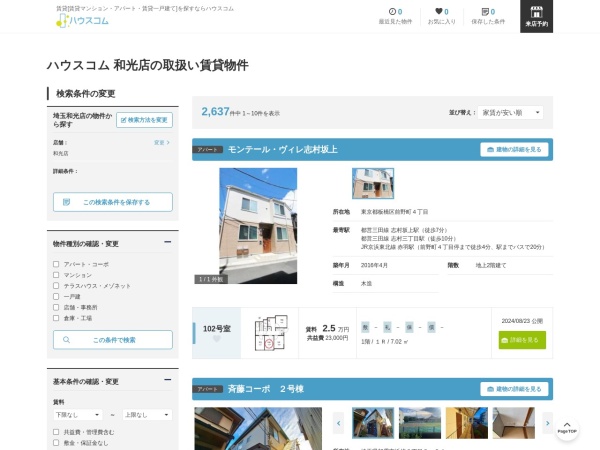600x450 pixels.
Task: Click この検索条件を保存する button
Action: pyautogui.click(x=112, y=202)
